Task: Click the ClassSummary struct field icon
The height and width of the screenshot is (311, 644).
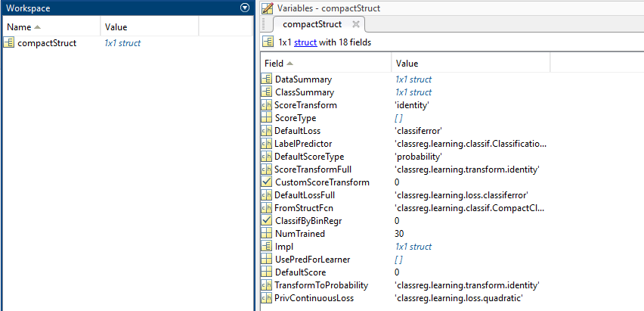Action: tap(266, 92)
